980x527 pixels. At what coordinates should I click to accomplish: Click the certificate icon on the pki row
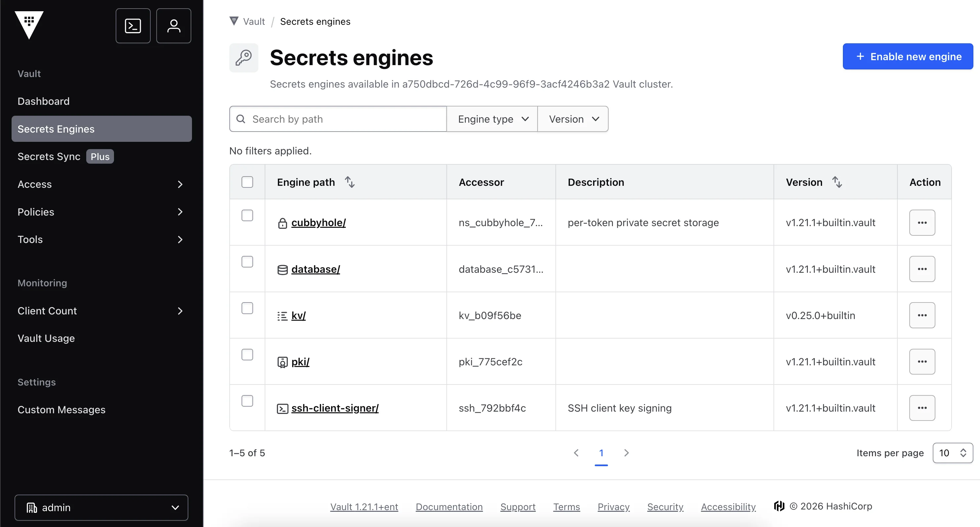click(x=282, y=362)
